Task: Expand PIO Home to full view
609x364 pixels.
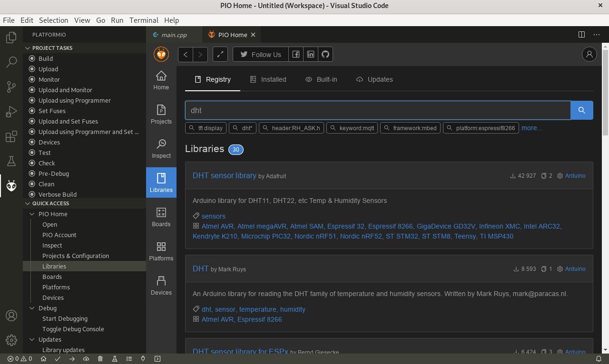Action: click(x=220, y=54)
